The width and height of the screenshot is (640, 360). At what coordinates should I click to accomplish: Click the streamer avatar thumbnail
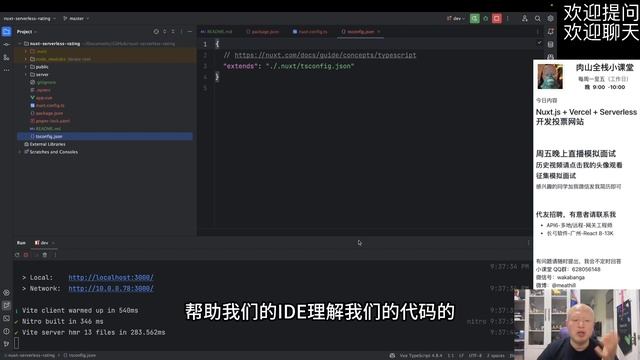(550, 76)
